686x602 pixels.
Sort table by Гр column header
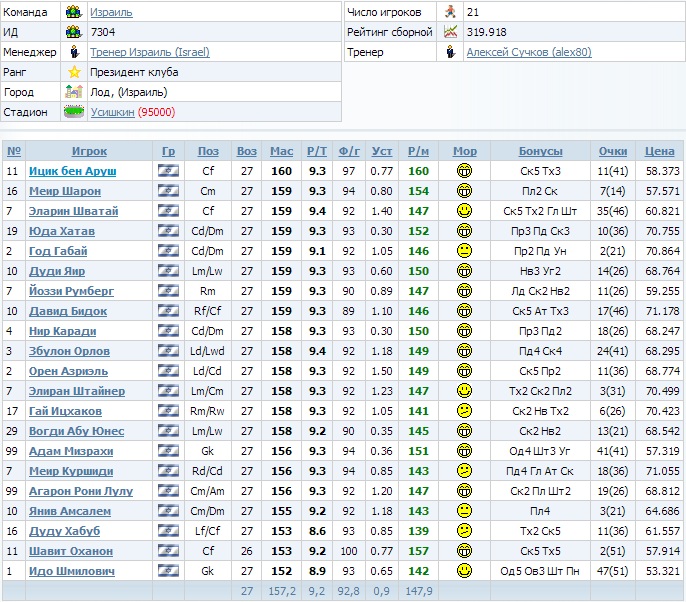click(x=168, y=151)
